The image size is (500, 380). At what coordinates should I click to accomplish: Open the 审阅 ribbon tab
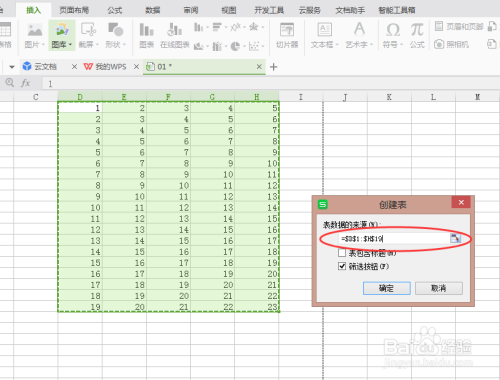(191, 10)
